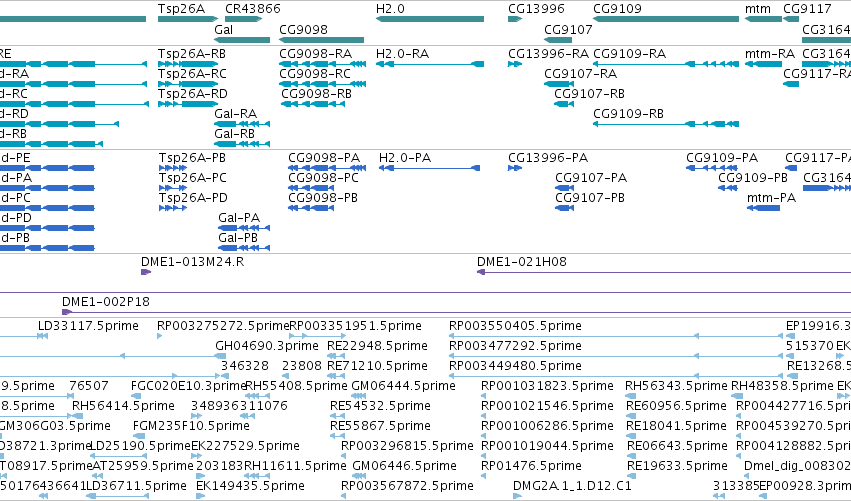This screenshot has height=501, width=851.
Task: Click EST RE71210.5prime
Action: click(377, 366)
